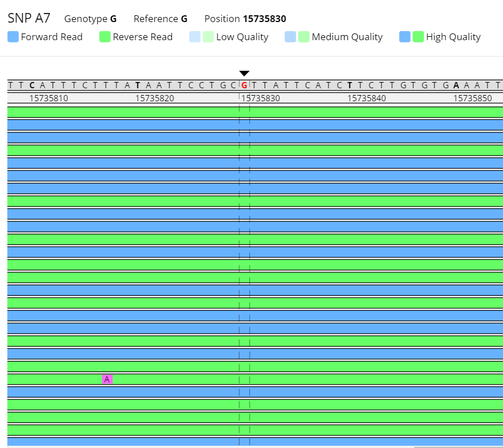
Task: Click the Reference G label
Action: coord(161,19)
